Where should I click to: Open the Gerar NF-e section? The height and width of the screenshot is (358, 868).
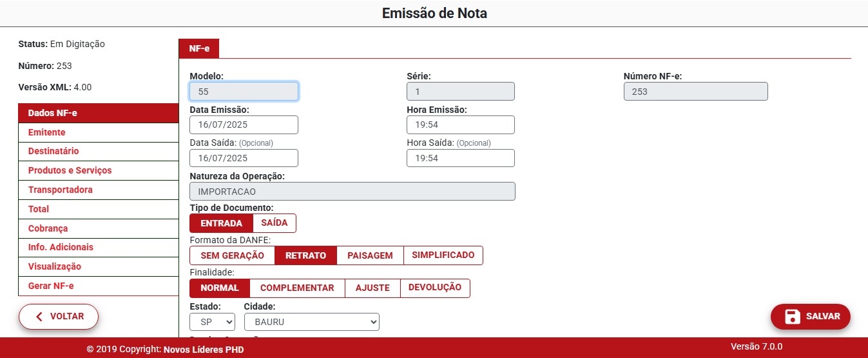[55, 286]
